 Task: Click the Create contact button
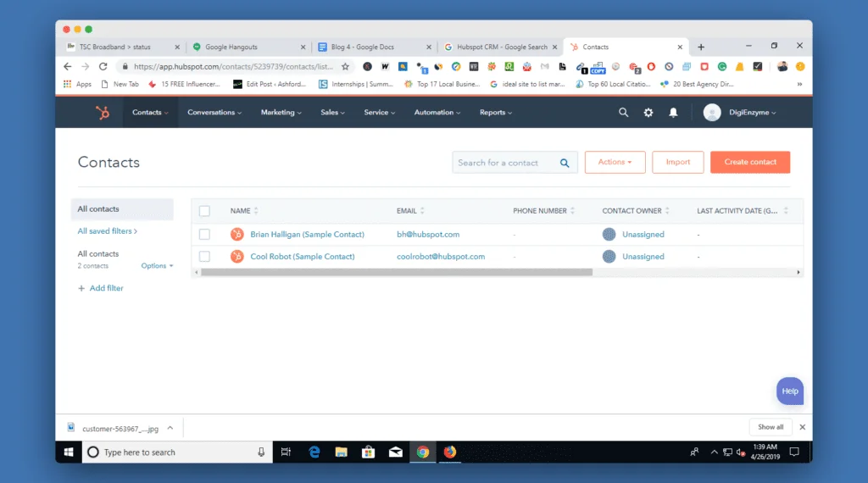tap(750, 162)
